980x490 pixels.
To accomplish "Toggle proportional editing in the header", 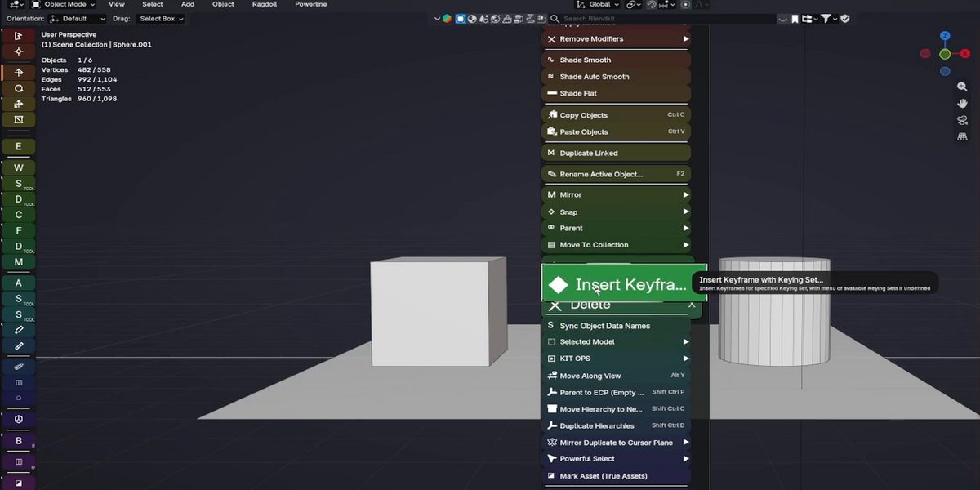I will pos(685,5).
